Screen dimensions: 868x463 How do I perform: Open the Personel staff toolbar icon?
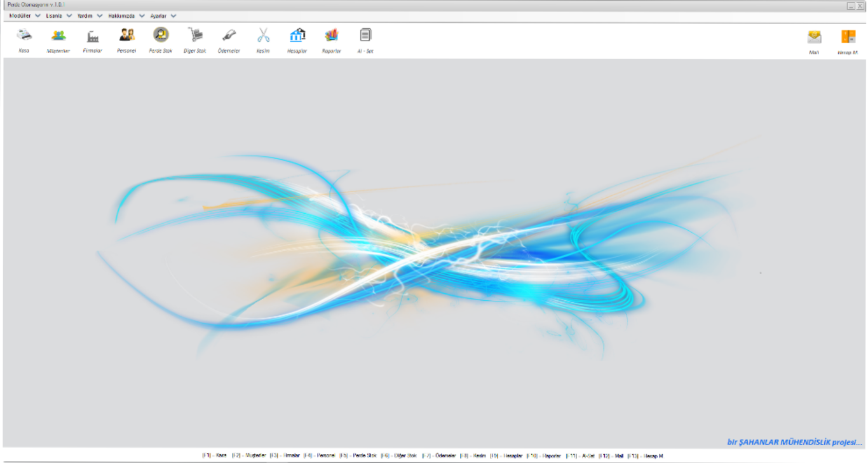(127, 36)
